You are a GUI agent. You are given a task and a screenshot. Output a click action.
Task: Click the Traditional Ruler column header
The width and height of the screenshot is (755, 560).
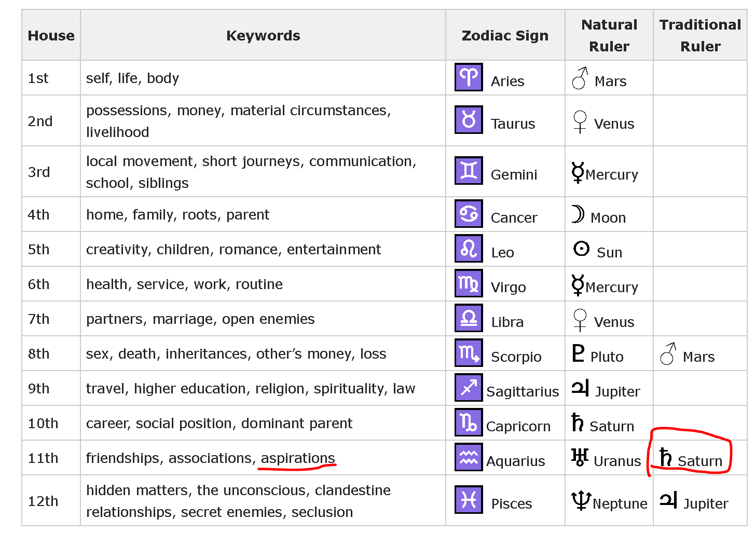(x=700, y=35)
